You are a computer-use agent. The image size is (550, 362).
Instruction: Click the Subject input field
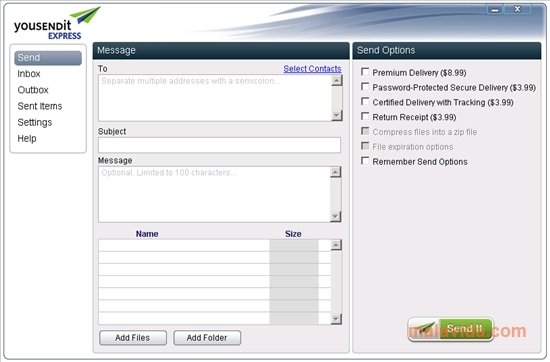(x=220, y=145)
